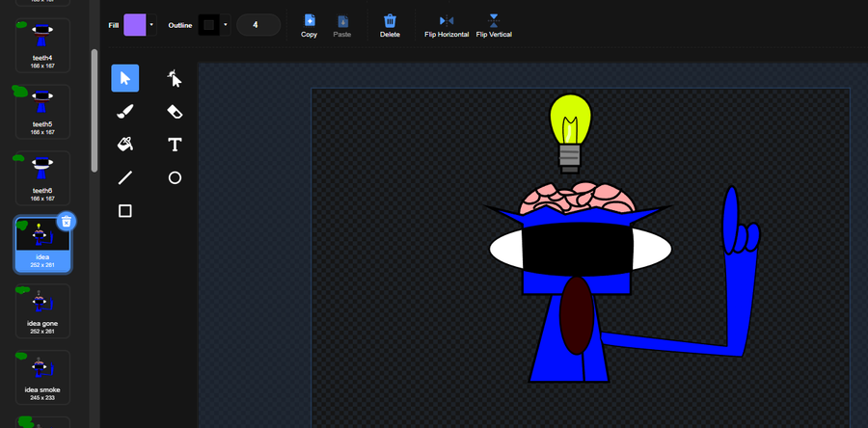Open the purple Fill color swatch
The image size is (868, 428).
click(x=134, y=25)
